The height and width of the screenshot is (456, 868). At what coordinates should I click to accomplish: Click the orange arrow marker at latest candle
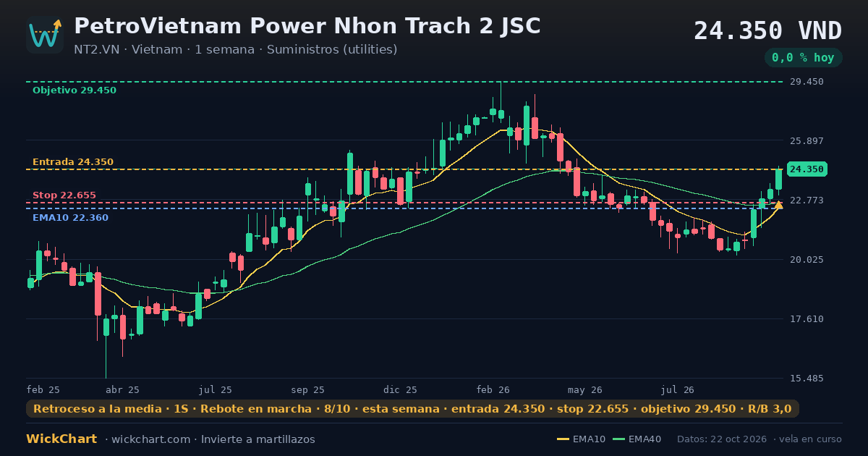point(778,205)
